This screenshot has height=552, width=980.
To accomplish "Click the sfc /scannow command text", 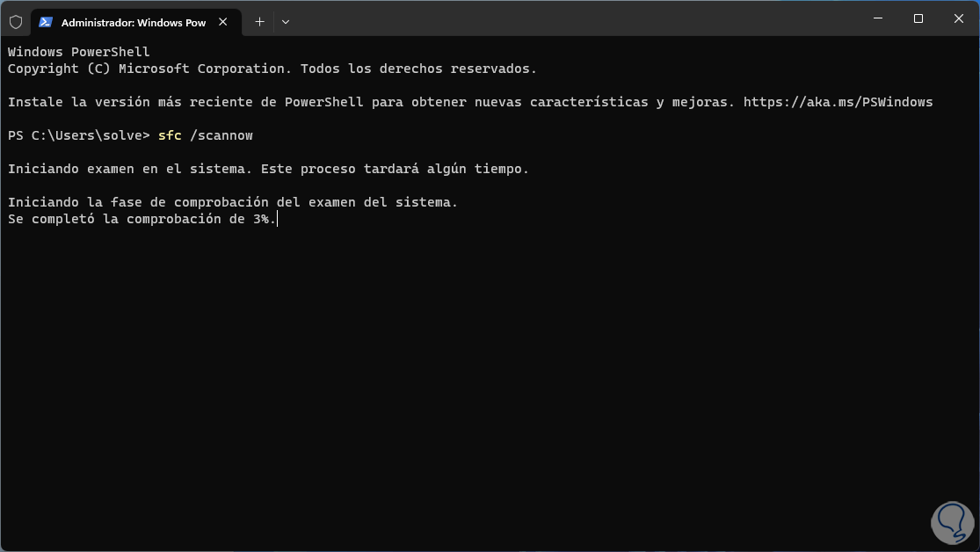I will pyautogui.click(x=207, y=135).
